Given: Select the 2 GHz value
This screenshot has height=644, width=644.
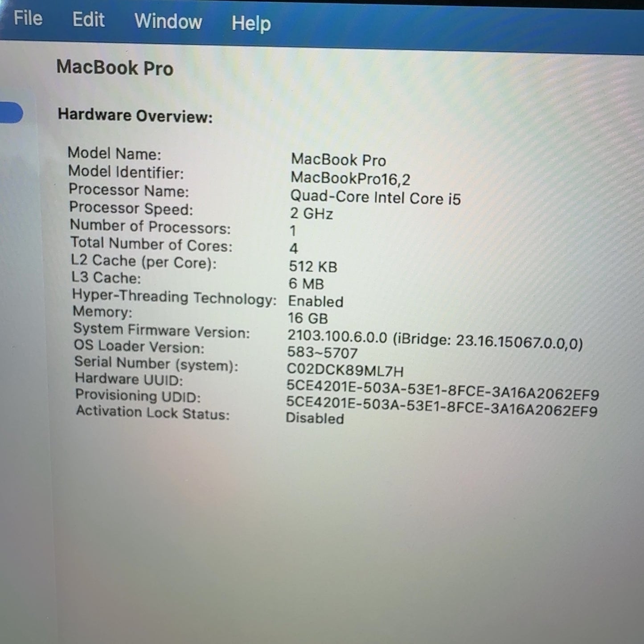Looking at the screenshot, I should tap(311, 213).
